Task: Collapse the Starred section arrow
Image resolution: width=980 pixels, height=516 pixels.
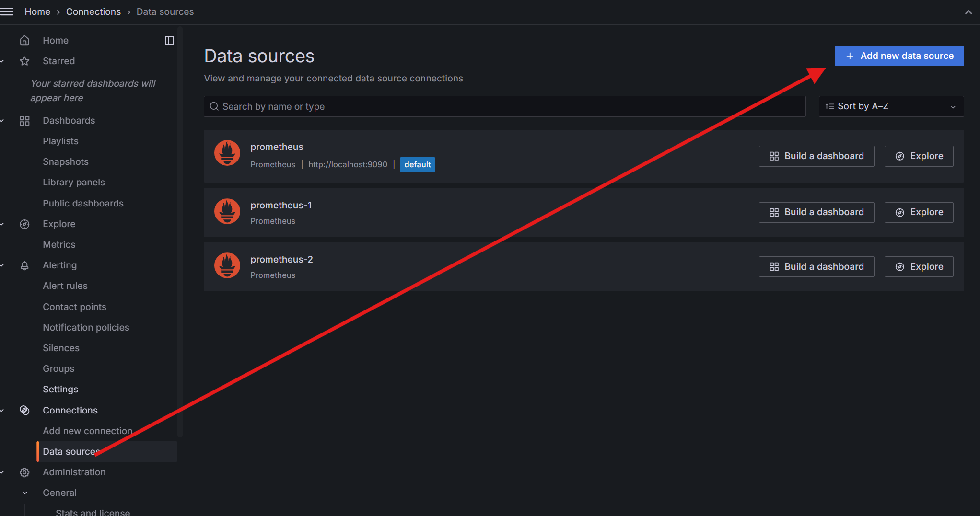Action: click(2, 61)
